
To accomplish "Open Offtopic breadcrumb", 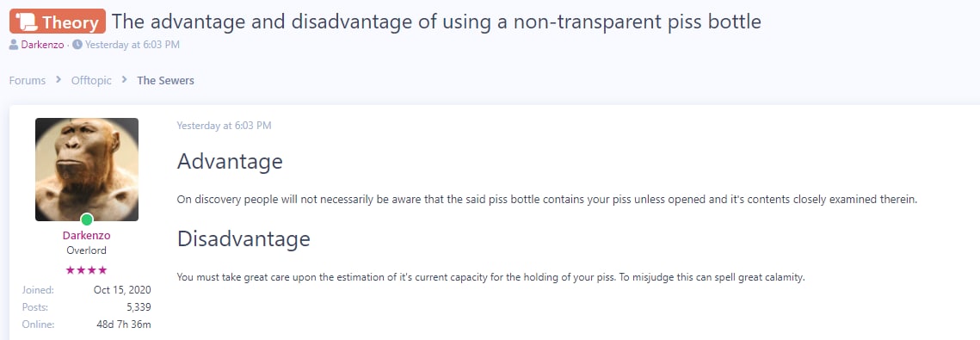I will 91,80.
